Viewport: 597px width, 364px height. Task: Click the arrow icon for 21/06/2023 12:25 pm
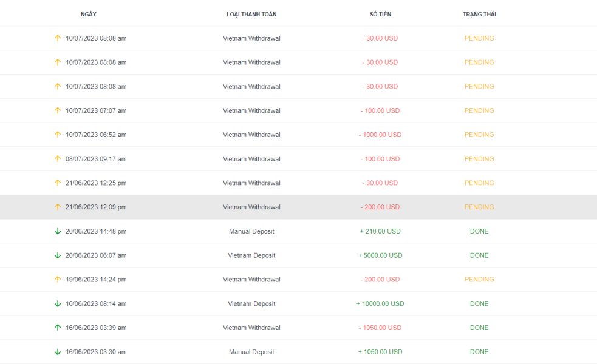58,183
